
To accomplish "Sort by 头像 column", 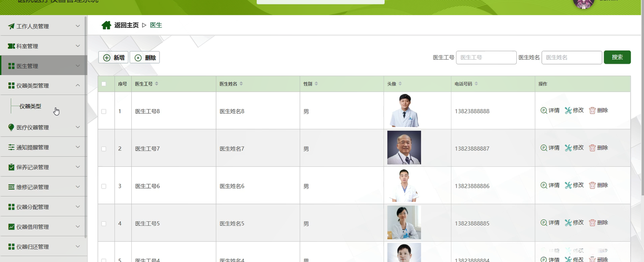I will 400,84.
